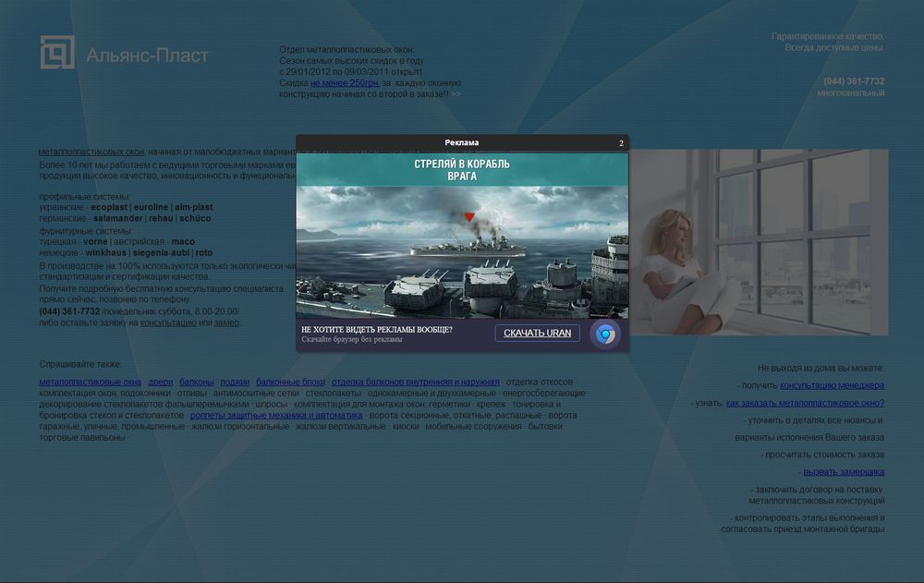Viewport: 924px width, 583px height.
Task: Click the Uran browser round icon
Action: pyautogui.click(x=605, y=334)
